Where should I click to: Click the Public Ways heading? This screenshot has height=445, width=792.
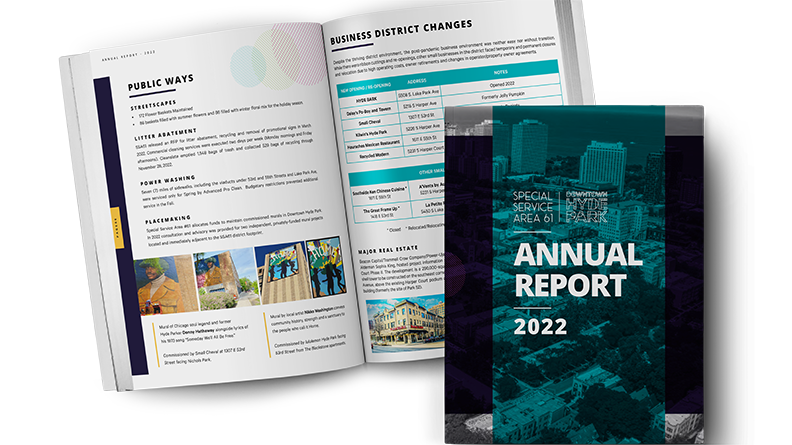(159, 85)
